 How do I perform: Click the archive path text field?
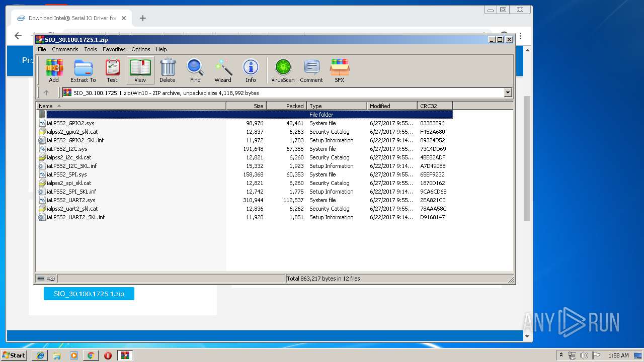(x=283, y=93)
